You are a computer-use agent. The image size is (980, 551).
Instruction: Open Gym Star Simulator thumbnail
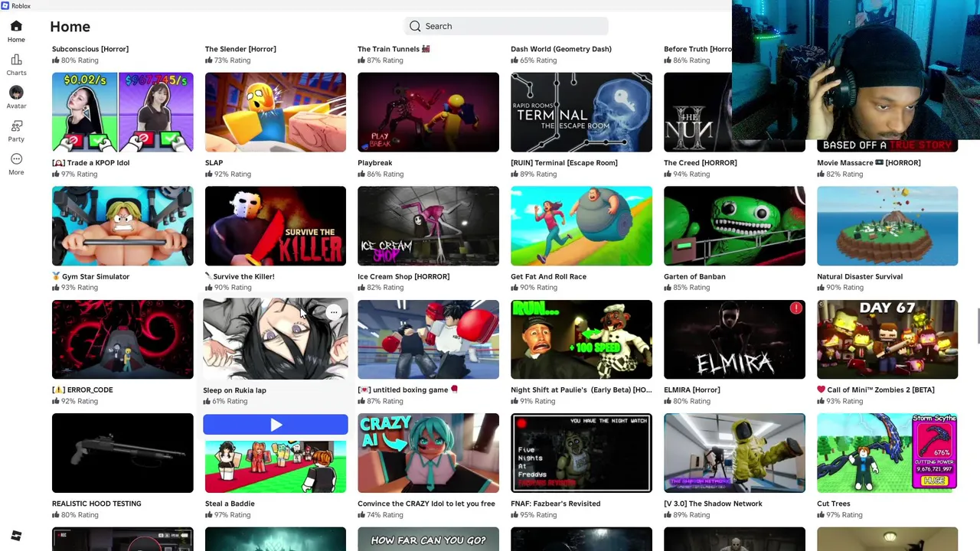tap(122, 226)
